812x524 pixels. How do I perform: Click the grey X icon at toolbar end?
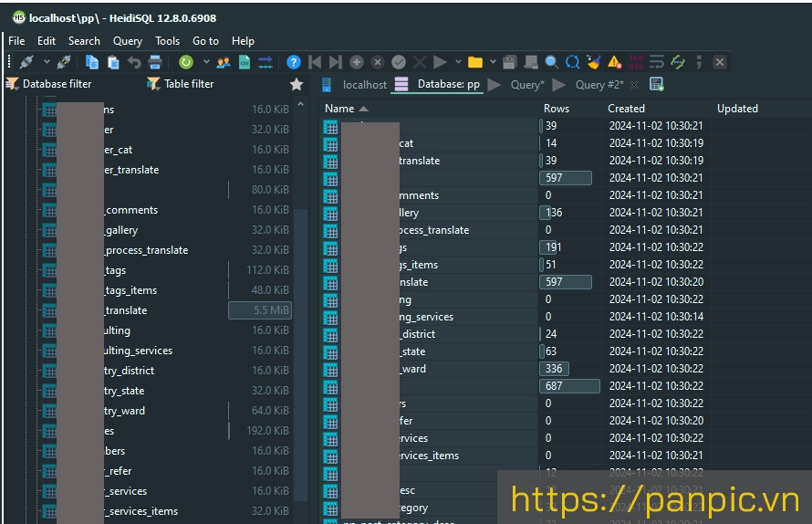720,62
